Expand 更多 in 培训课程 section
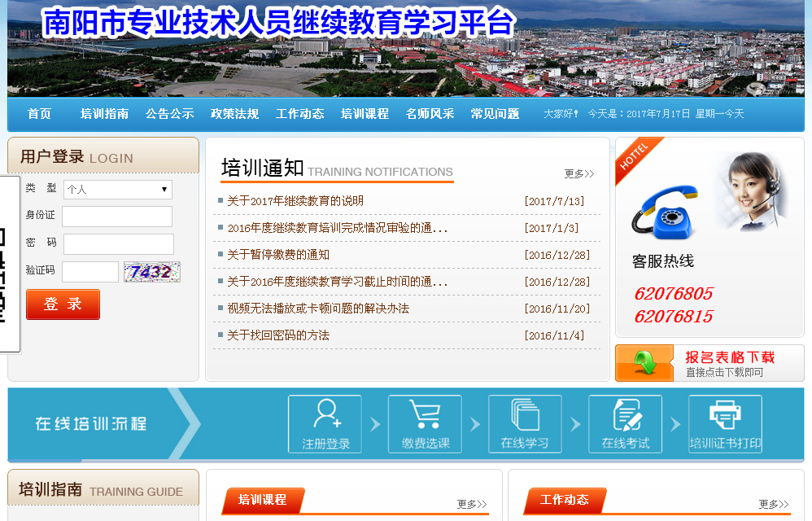Viewport: 812px width, 521px height. point(472,504)
